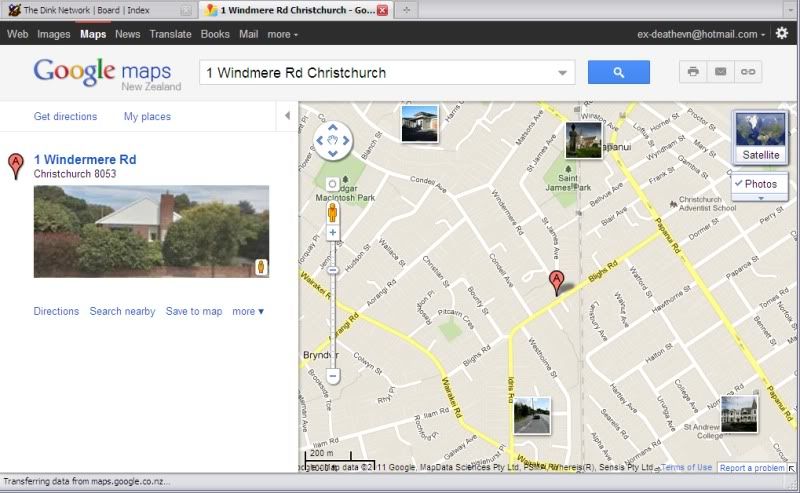Click the zoom out minus button
This screenshot has height=493, width=800.
[x=333, y=376]
